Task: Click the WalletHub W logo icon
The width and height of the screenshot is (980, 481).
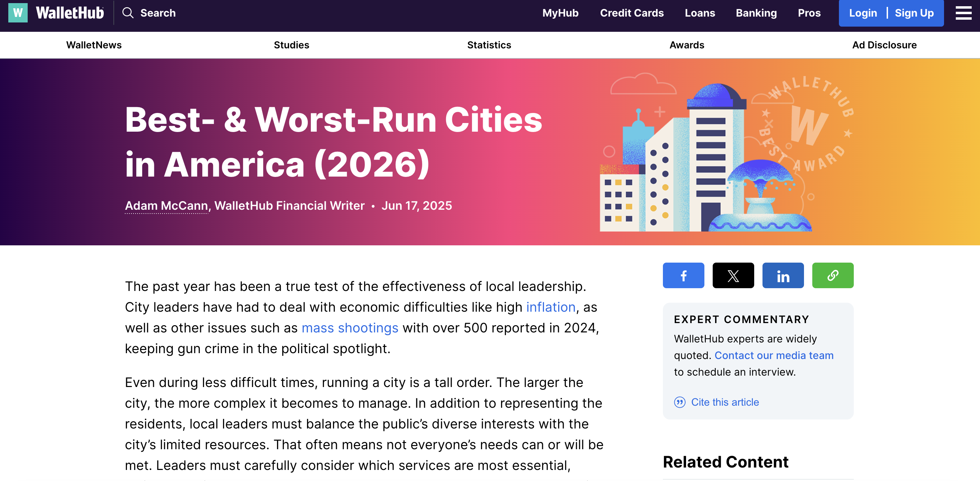Action: click(x=18, y=13)
